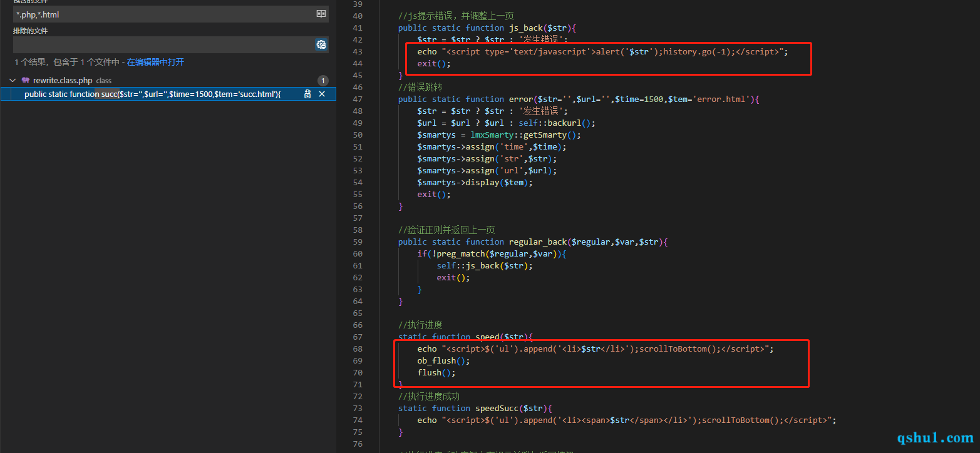Click the comment '//js提示错误，并调整上一页'

pyautogui.click(x=456, y=16)
